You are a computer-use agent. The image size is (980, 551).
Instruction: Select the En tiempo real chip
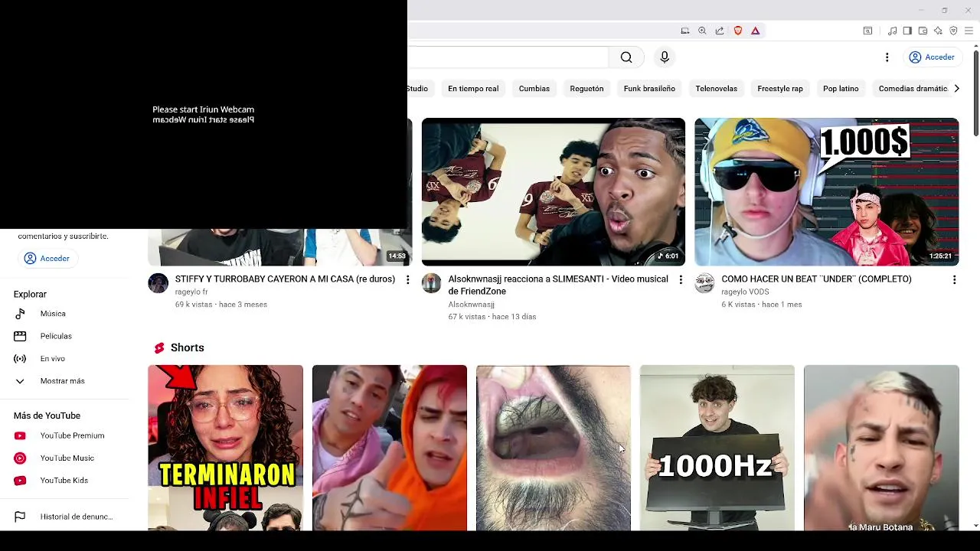coord(473,89)
